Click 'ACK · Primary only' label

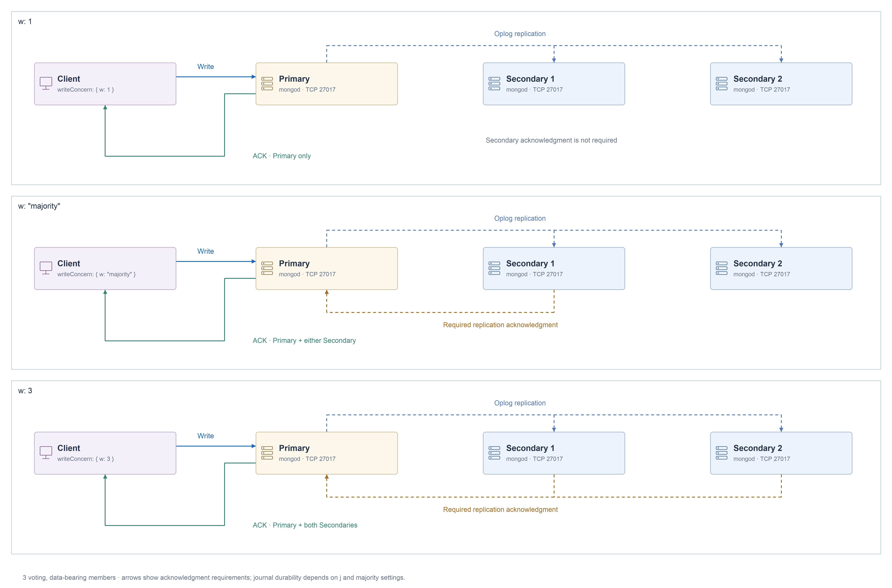tap(282, 156)
